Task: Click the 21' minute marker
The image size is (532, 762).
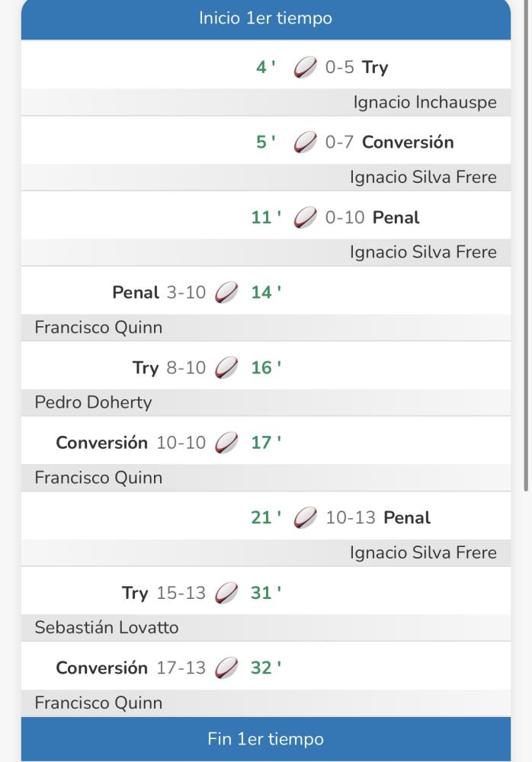Action: point(266,518)
